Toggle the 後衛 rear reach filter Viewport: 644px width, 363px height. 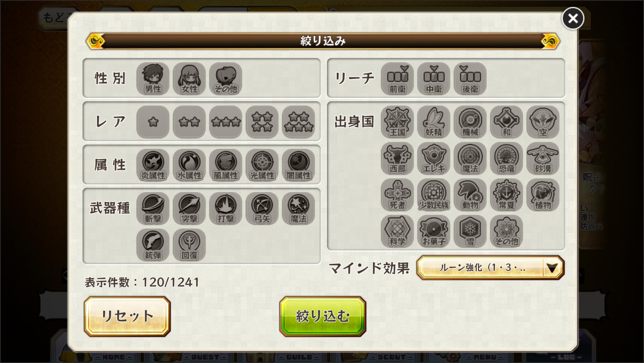click(x=470, y=79)
